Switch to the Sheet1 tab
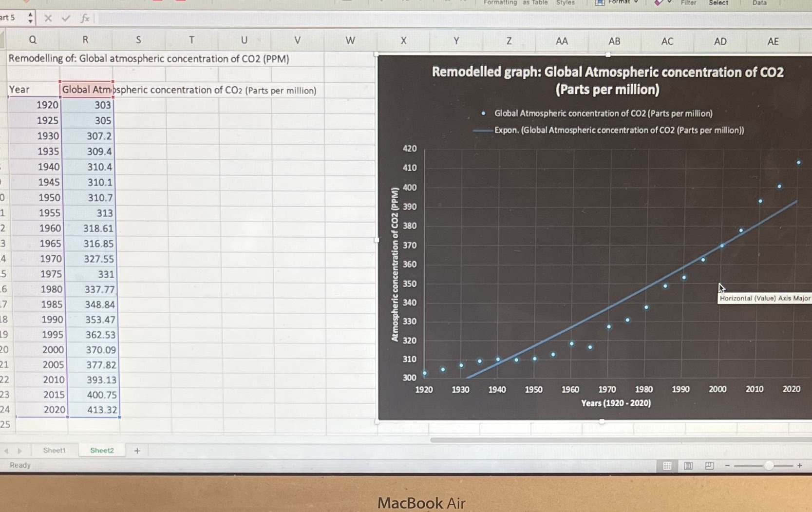This screenshot has width=812, height=512. 54,450
